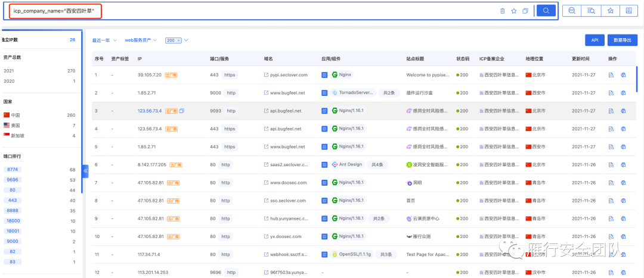Click the results table vertical scrollbar
The height and width of the screenshot is (278, 644).
pyautogui.click(x=637, y=79)
